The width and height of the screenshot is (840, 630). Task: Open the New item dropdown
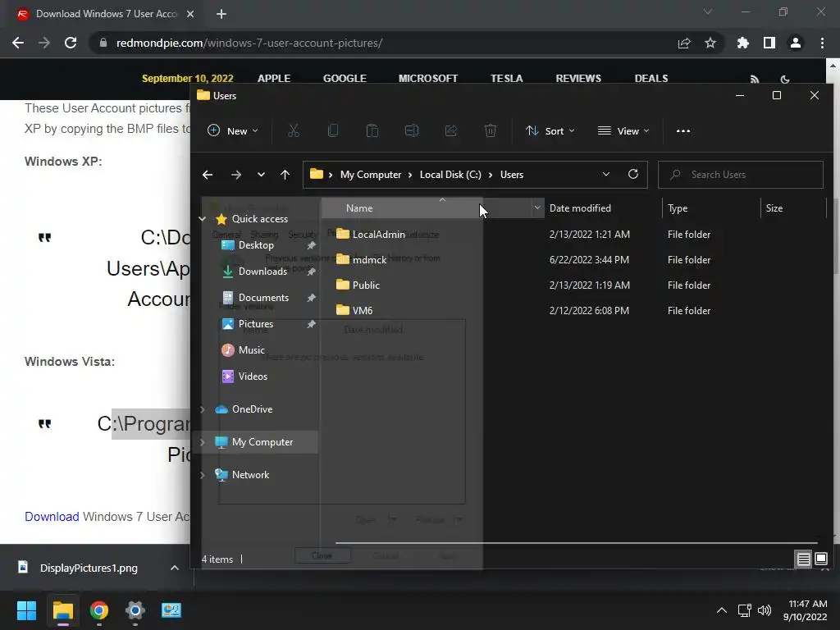233,130
